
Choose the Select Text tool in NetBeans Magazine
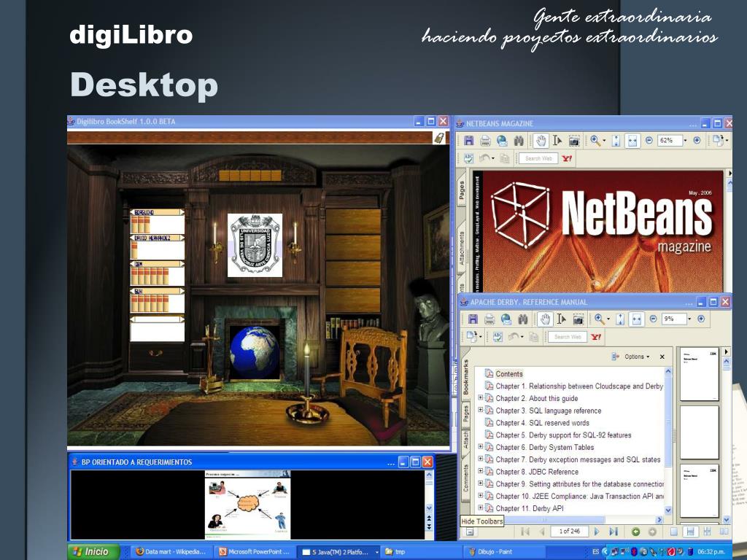557,141
